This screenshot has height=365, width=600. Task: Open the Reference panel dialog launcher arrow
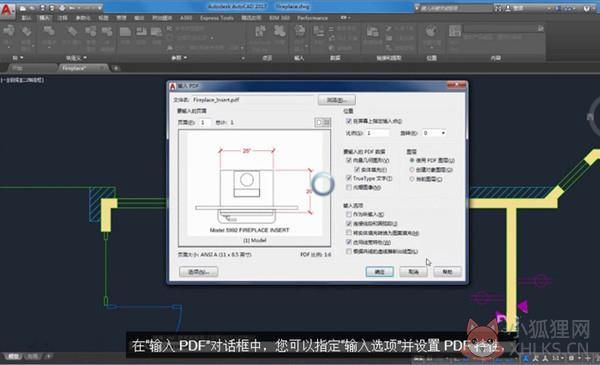point(243,58)
